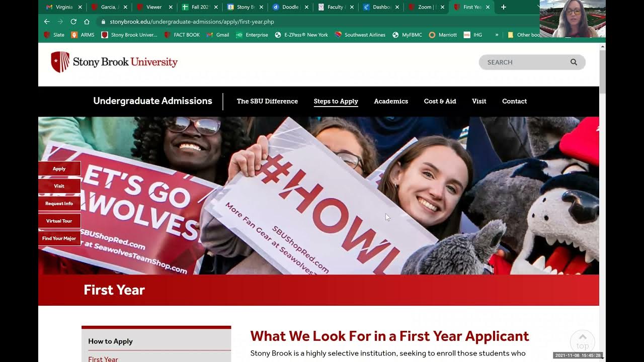This screenshot has width=644, height=362.
Task: Open the ARMS bookmark
Action: click(x=83, y=35)
